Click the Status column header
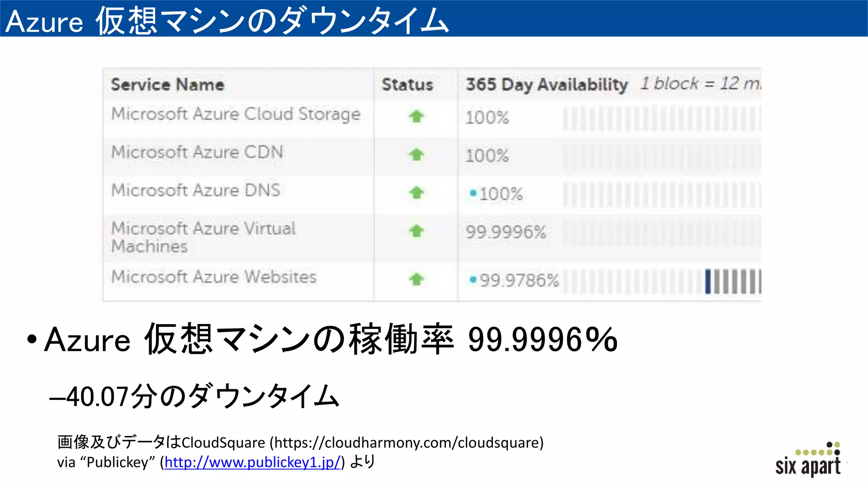Screen dimensions: 868x488 tap(407, 84)
